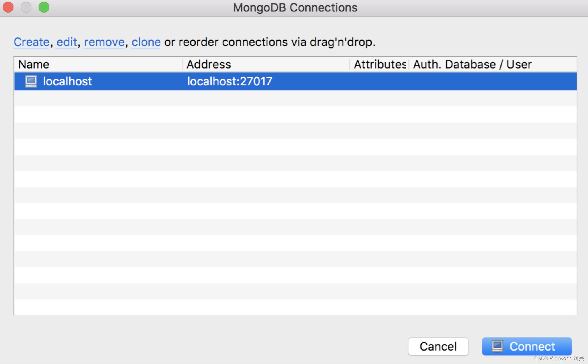Screen dimensions: 588x364
Task: Open the edit connection link
Action: tap(67, 42)
